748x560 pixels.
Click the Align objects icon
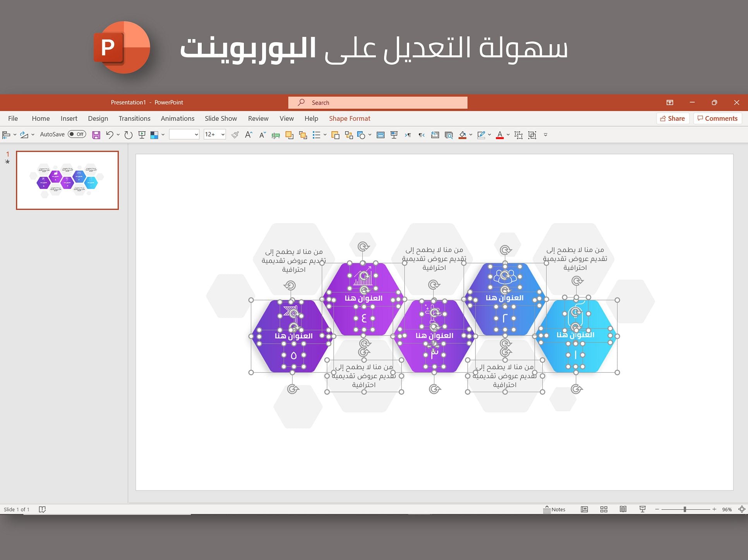6,135
